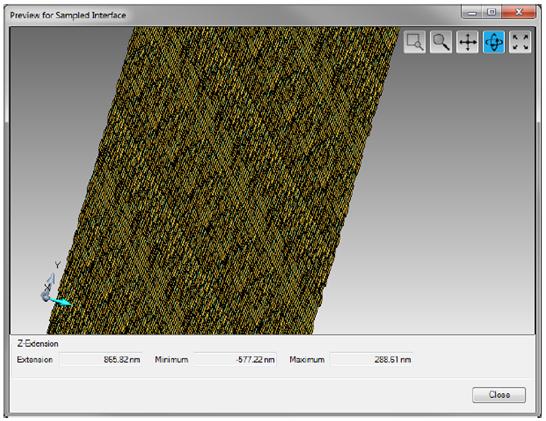Maximize the preview window
The height and width of the screenshot is (421, 546).
492,12
